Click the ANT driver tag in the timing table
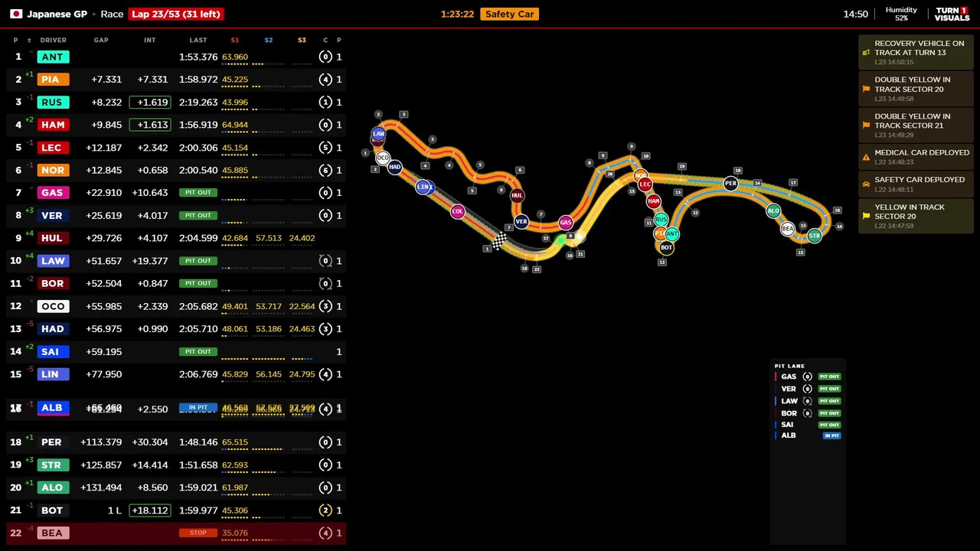This screenshot has height=551, width=980. [53, 57]
